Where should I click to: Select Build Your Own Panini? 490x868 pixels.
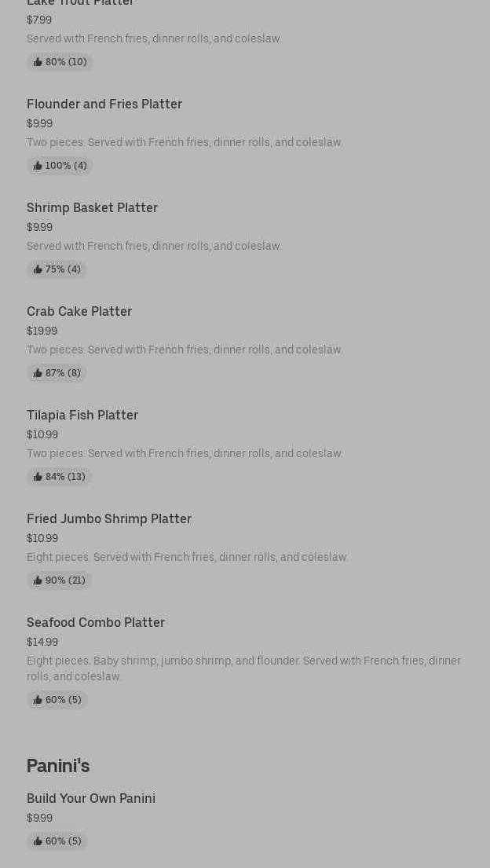pyautogui.click(x=91, y=798)
